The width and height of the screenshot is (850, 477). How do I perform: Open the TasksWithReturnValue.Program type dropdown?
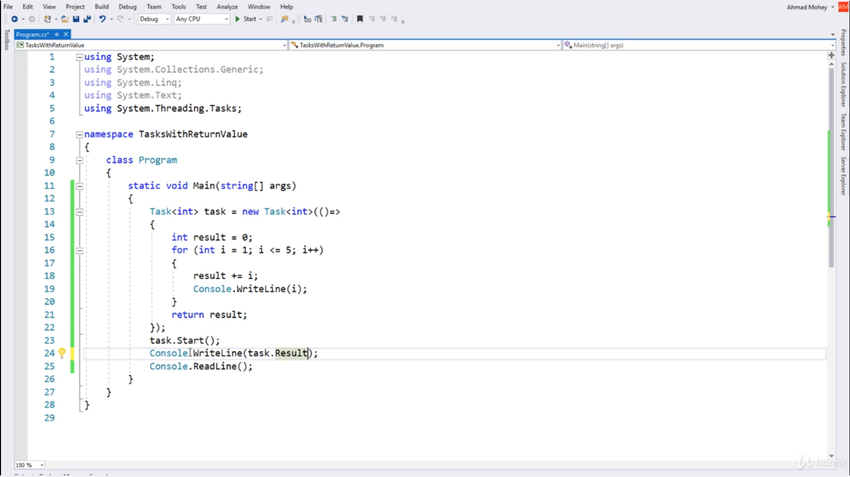coord(425,45)
